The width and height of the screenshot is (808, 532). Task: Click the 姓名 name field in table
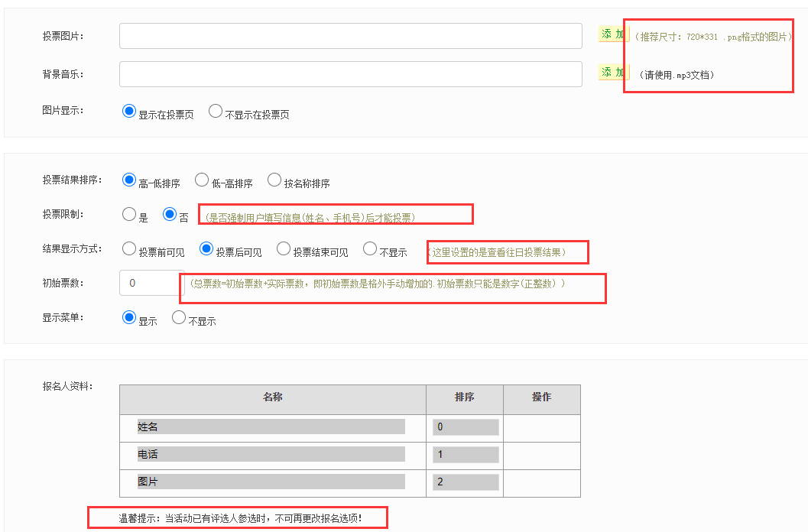tap(271, 427)
